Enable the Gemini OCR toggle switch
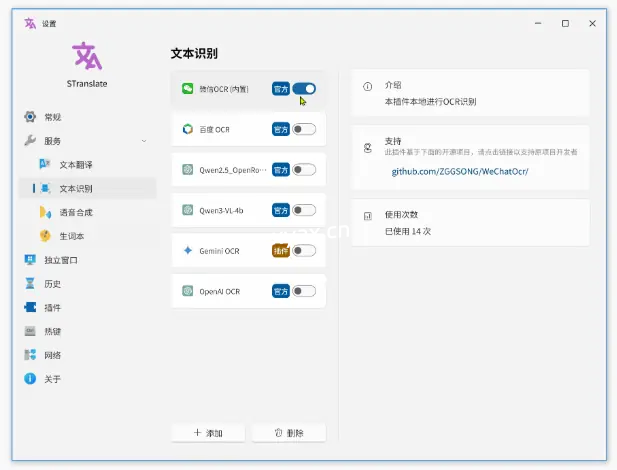This screenshot has width=617, height=470. (x=304, y=251)
